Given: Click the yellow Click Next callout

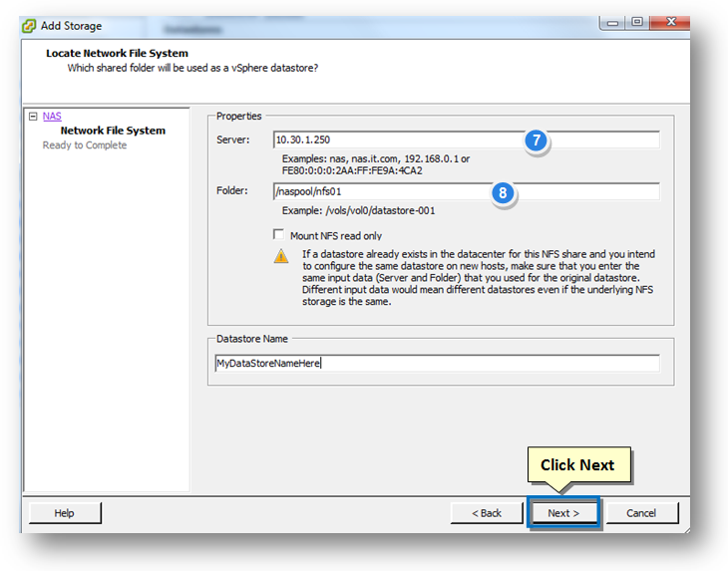Looking at the screenshot, I should pos(579,464).
